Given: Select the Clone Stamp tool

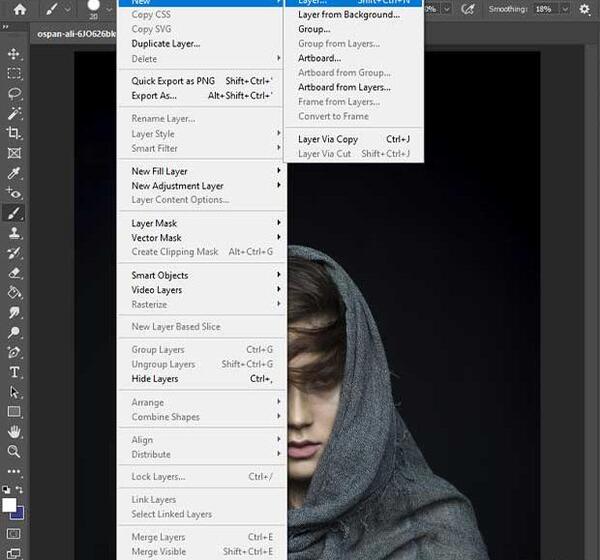Looking at the screenshot, I should 14,233.
